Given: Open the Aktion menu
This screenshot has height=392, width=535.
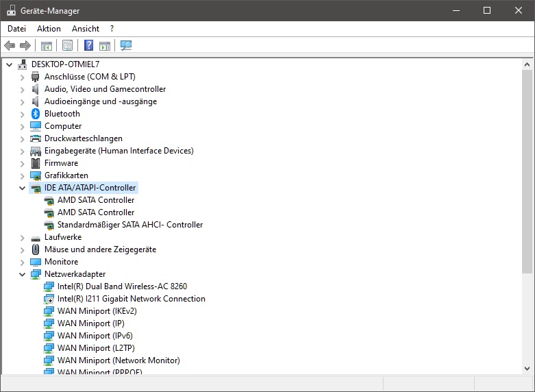Looking at the screenshot, I should 49,29.
